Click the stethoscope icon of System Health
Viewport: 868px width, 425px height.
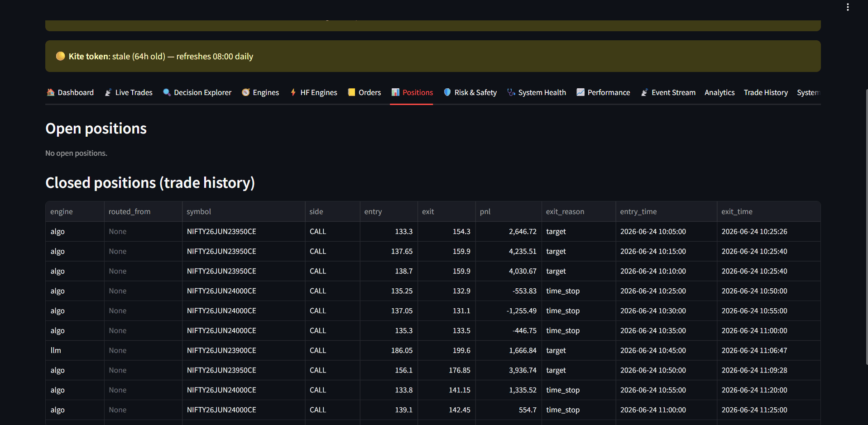pos(511,92)
